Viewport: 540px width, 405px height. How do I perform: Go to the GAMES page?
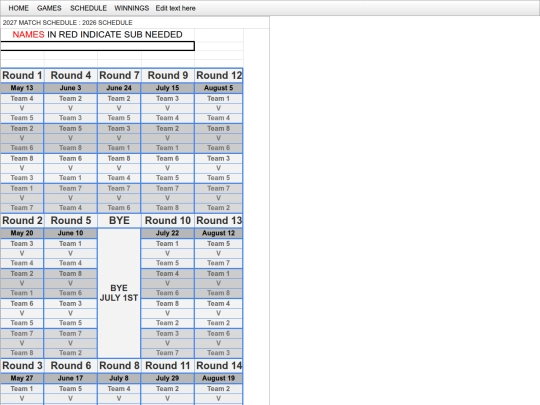[49, 8]
